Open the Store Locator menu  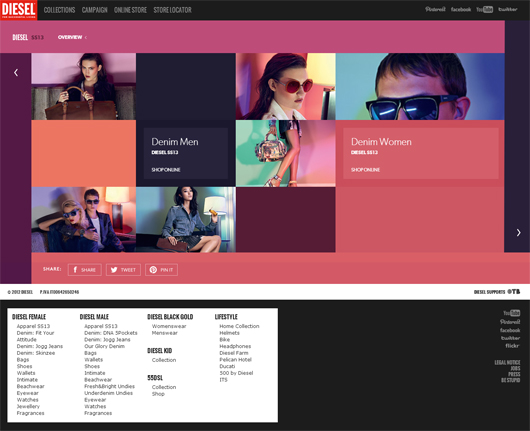tap(172, 10)
